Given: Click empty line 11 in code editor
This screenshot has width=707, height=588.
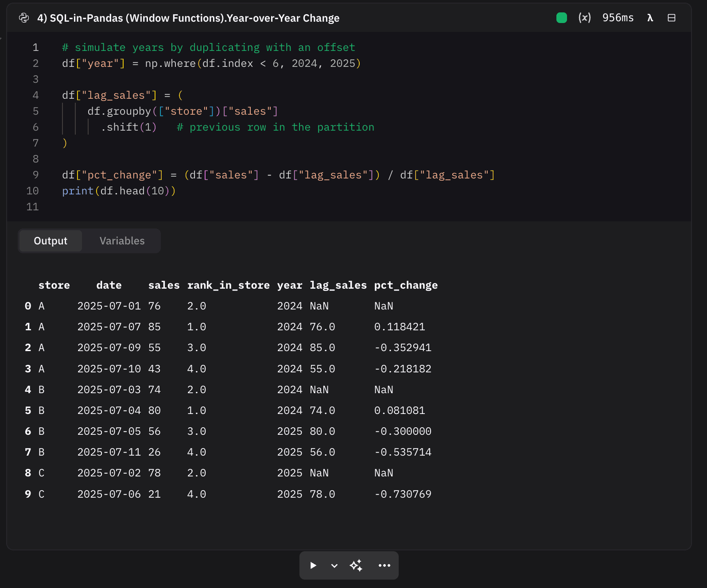Looking at the screenshot, I should tap(177, 207).
